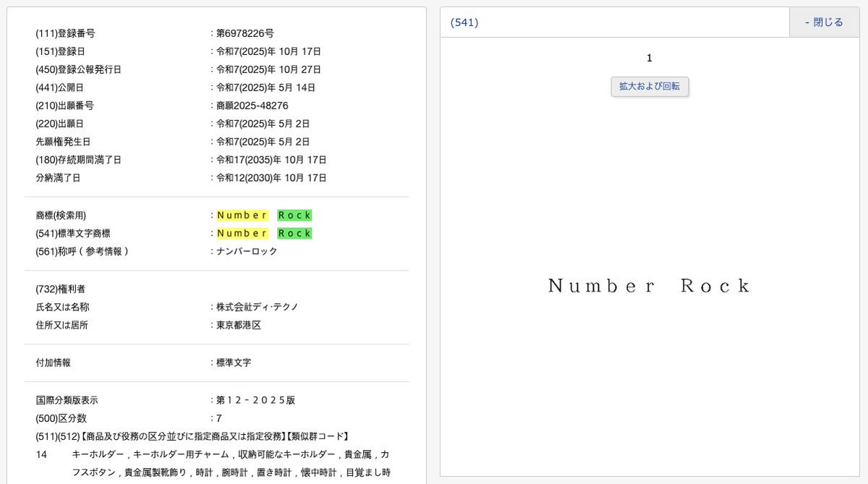The width and height of the screenshot is (868, 484).
Task: Click the (180)存続期間満了日 label
Action: (78, 160)
